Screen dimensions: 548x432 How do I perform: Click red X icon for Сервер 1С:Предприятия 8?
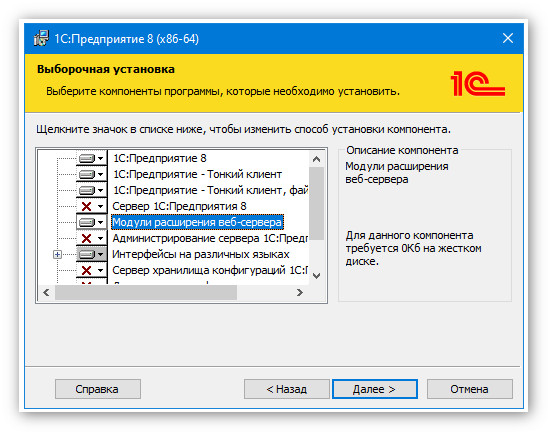(86, 206)
